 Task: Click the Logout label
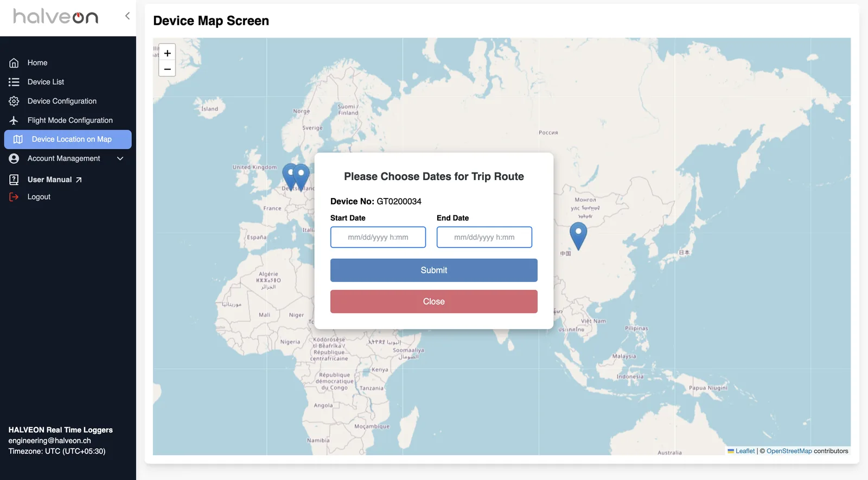(x=39, y=197)
